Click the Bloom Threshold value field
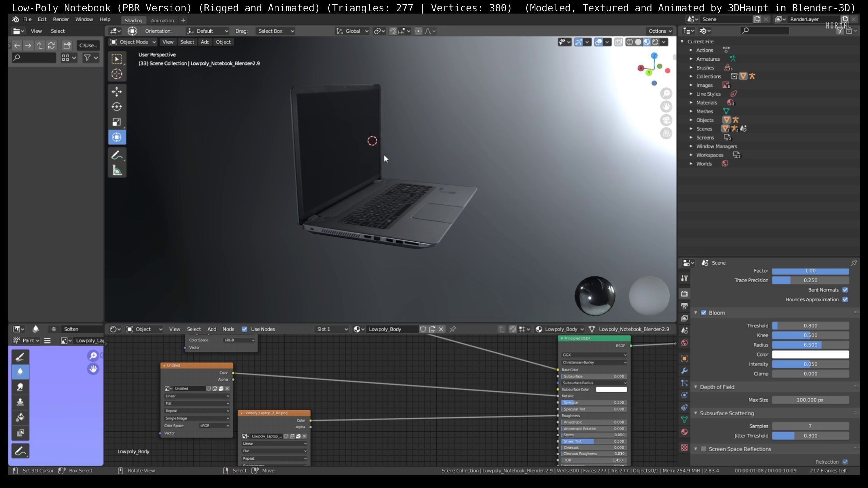 810,326
